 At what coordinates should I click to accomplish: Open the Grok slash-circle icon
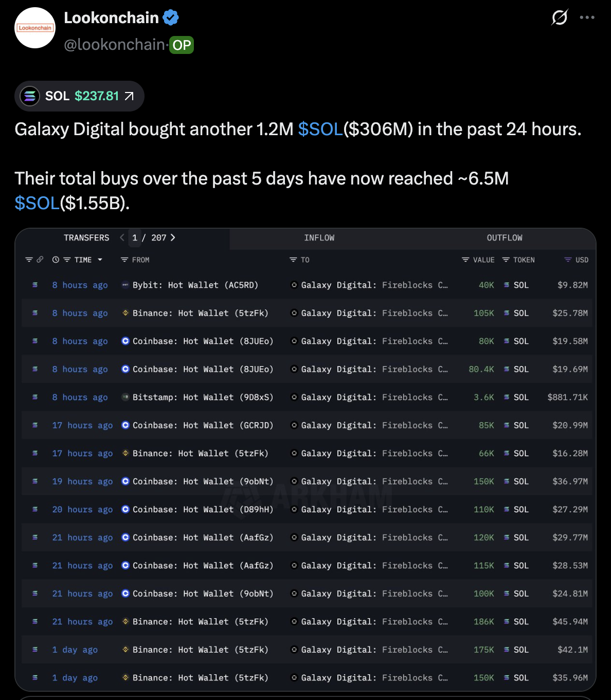pyautogui.click(x=560, y=17)
